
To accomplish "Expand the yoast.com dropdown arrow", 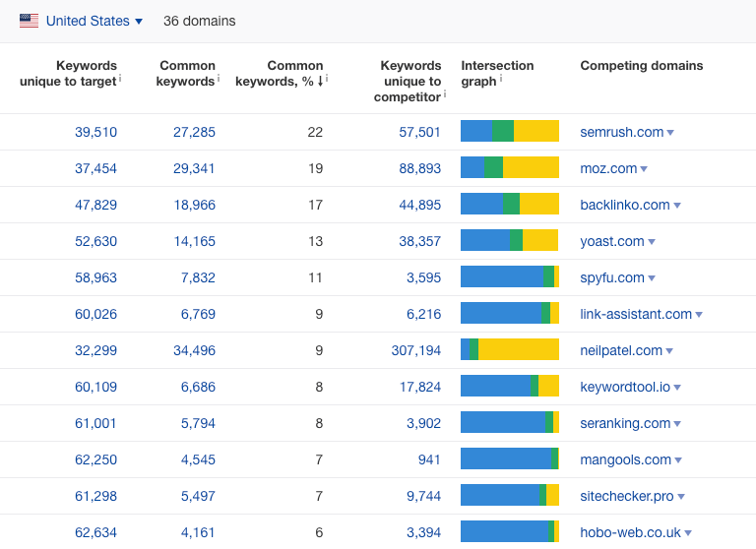I will (652, 242).
